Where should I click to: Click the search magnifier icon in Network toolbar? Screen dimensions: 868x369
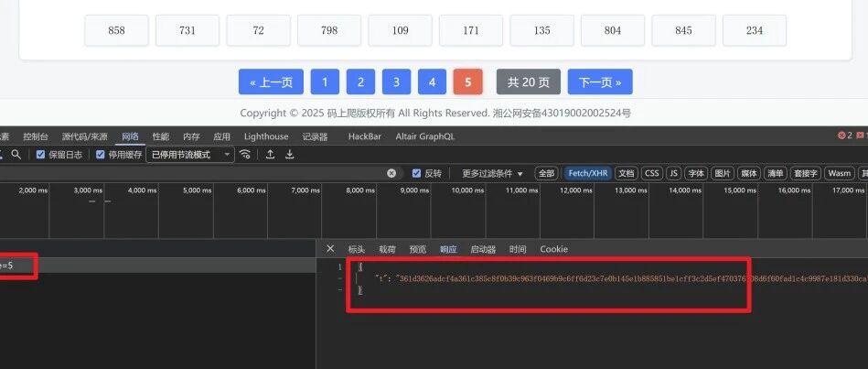click(16, 155)
